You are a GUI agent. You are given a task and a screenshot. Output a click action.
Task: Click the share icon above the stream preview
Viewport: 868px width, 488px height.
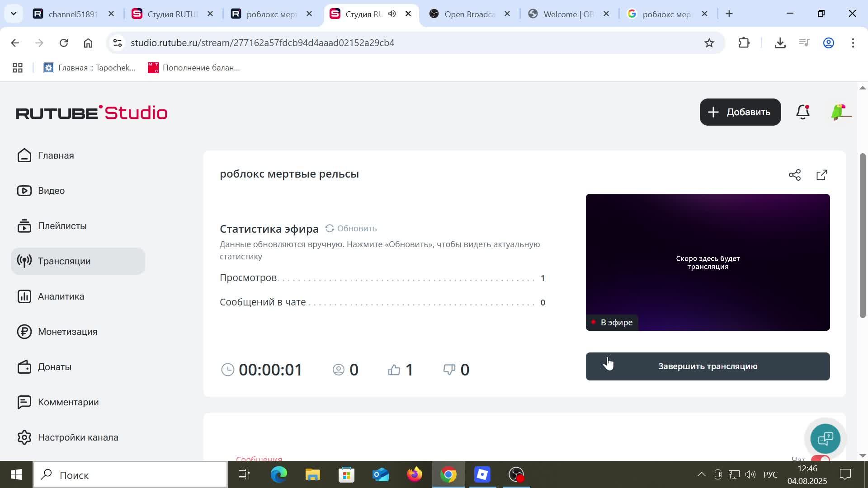point(795,174)
